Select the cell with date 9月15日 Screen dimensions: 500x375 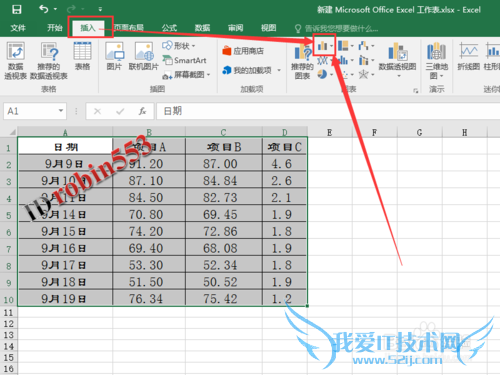coord(65,231)
